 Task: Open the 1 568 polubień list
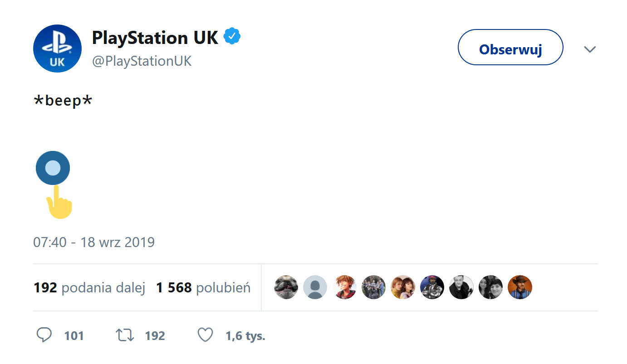(x=203, y=287)
